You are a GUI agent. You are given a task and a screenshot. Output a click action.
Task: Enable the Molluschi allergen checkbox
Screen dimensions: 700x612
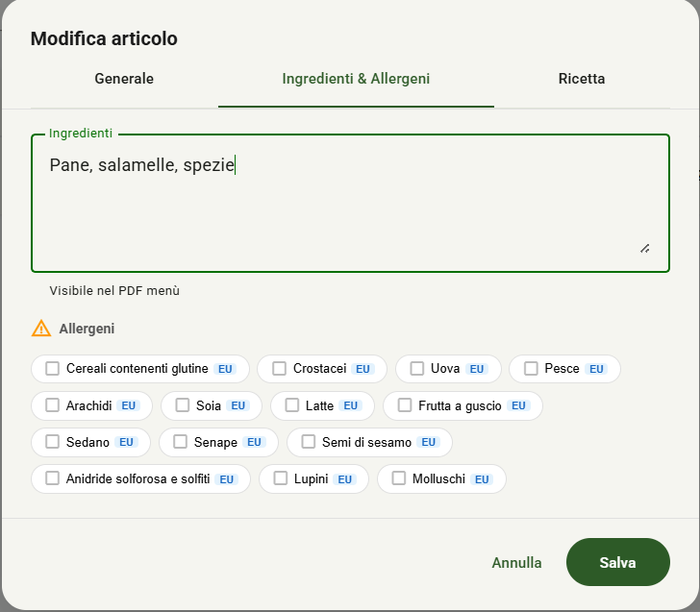399,478
